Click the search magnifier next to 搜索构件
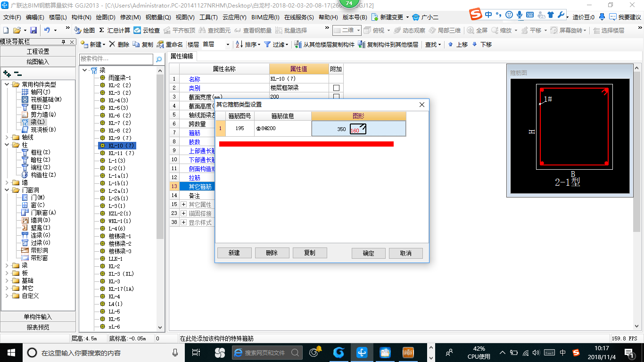This screenshot has width=644, height=362. (159, 59)
